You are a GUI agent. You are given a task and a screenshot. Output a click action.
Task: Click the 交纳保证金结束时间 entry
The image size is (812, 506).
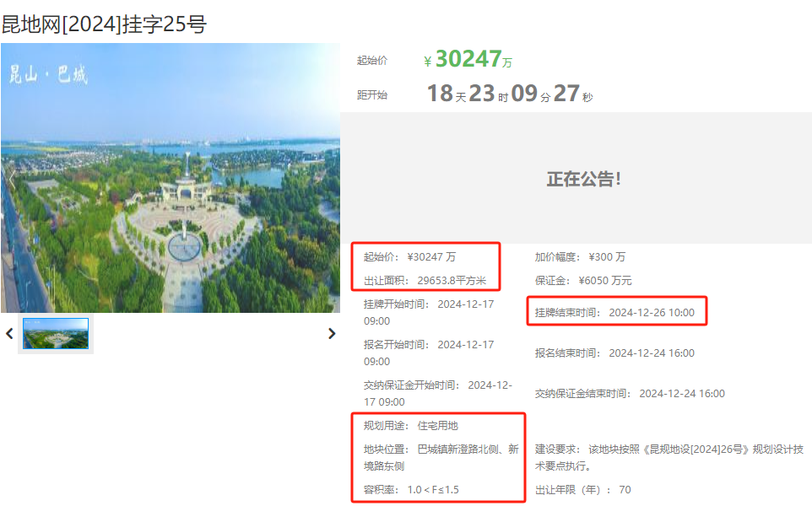coord(630,393)
